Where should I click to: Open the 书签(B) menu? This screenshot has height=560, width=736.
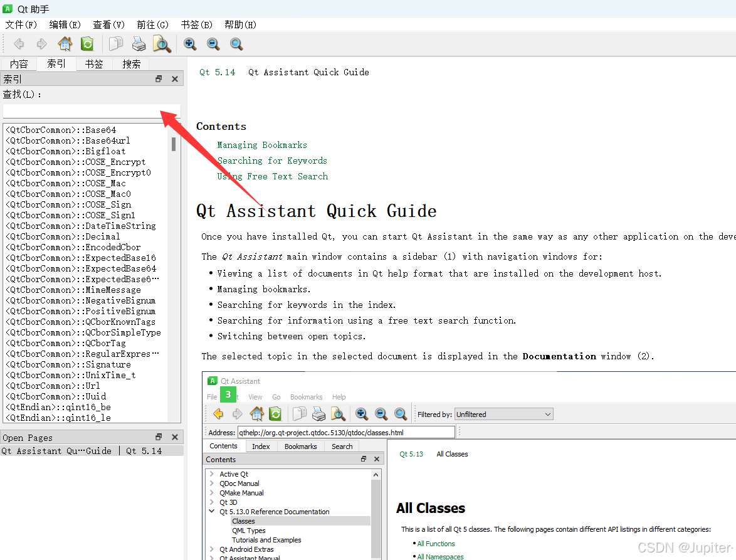[x=197, y=25]
